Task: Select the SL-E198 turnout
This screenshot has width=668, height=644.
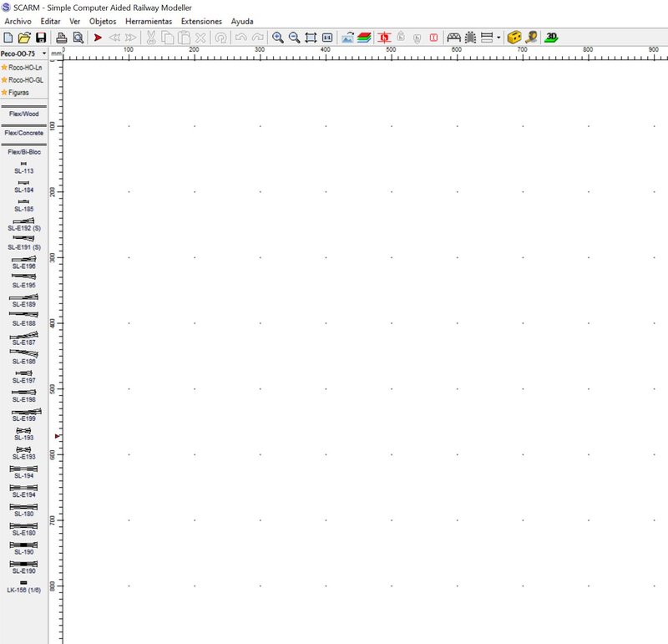Action: tap(24, 396)
